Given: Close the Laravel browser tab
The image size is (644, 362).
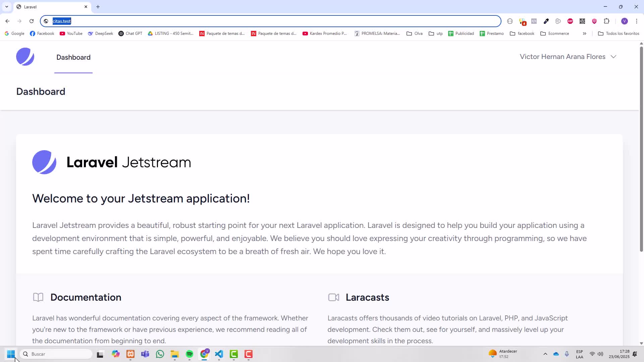Looking at the screenshot, I should 86,7.
